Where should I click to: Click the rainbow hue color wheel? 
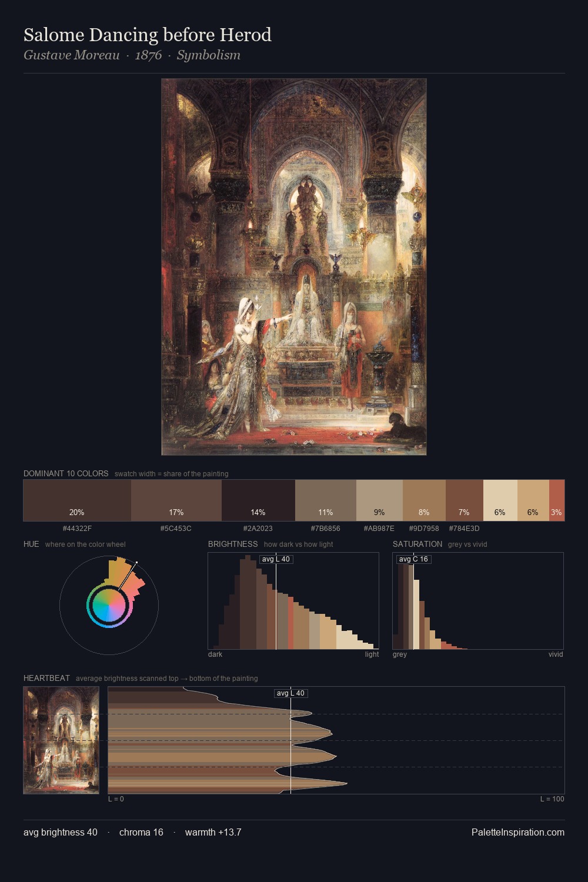(109, 605)
